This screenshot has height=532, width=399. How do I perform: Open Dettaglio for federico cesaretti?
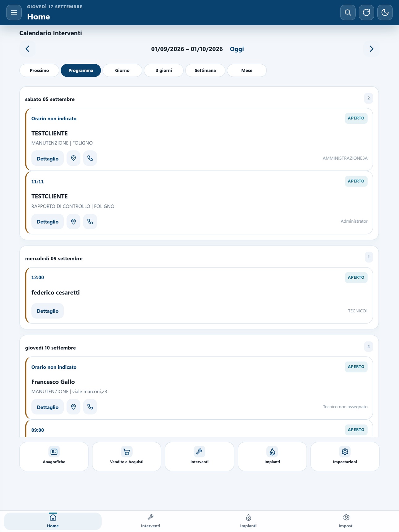tap(48, 311)
